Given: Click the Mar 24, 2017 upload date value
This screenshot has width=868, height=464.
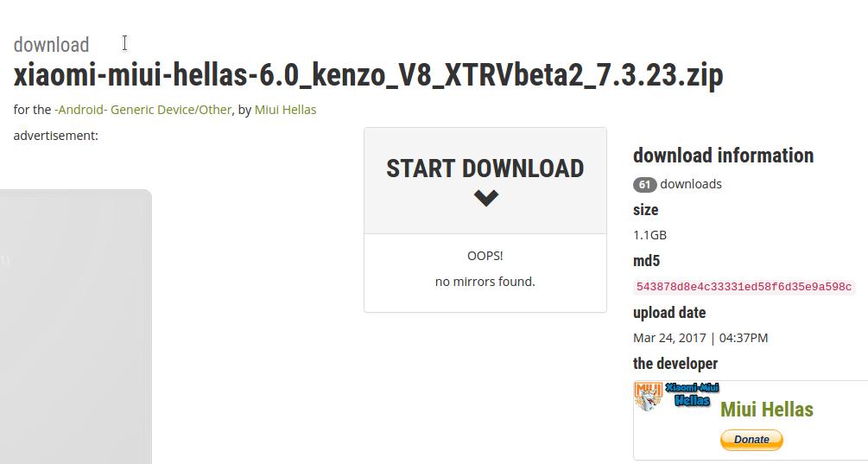Looking at the screenshot, I should click(700, 338).
